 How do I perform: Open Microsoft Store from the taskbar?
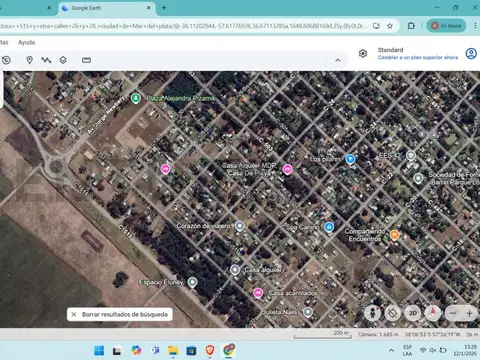(x=191, y=350)
